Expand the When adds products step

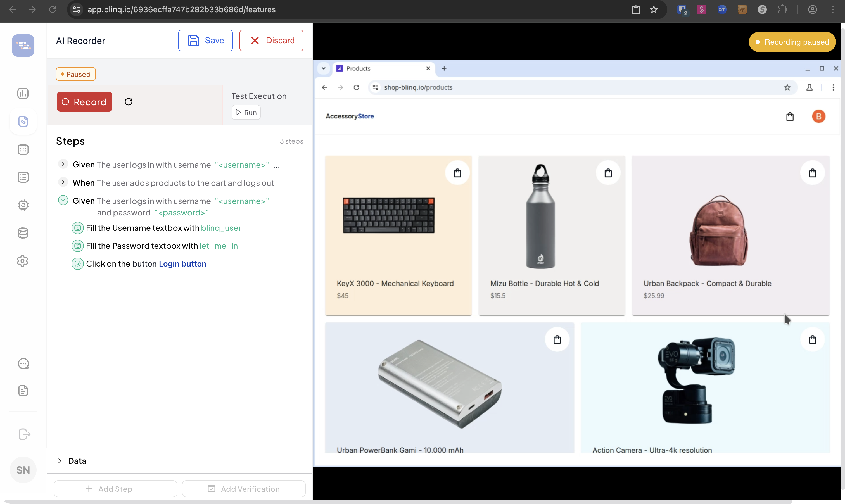tap(63, 182)
